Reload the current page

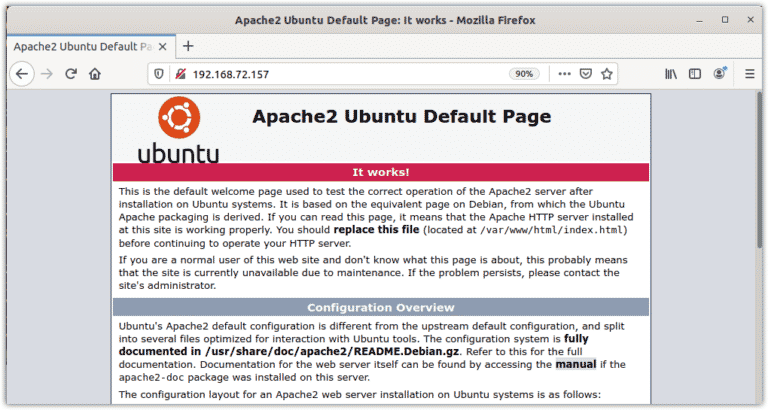tap(71, 73)
